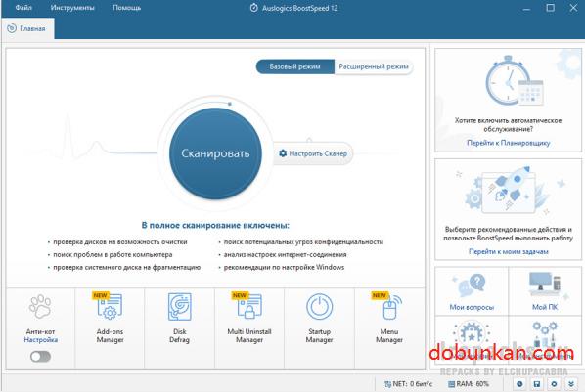
Task: Click 'поиск потенциальных угроз конфиденциальности' text
Action: 303,242
